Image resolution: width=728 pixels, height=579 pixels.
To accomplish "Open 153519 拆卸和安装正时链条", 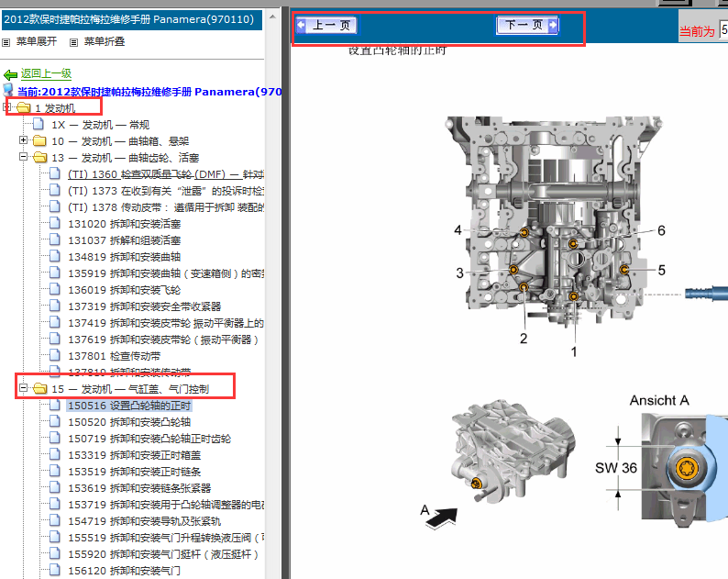I will click(x=134, y=472).
